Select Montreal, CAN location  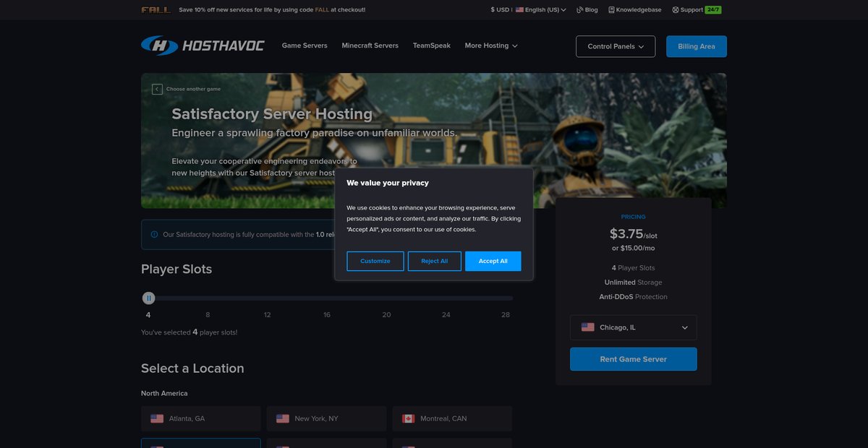(x=452, y=418)
